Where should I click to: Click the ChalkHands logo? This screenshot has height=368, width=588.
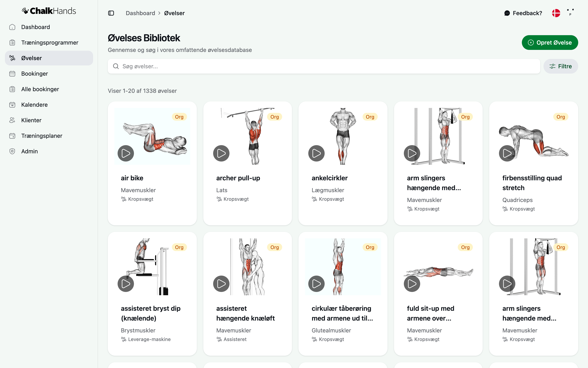click(49, 11)
